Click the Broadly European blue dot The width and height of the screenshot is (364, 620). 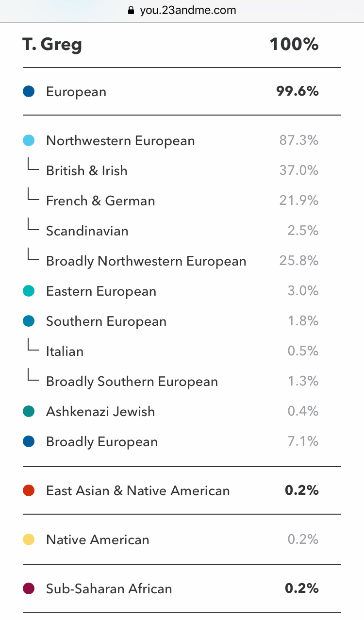pos(29,441)
